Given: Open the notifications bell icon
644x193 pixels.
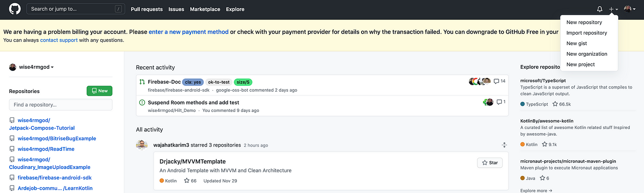Looking at the screenshot, I should 599,9.
